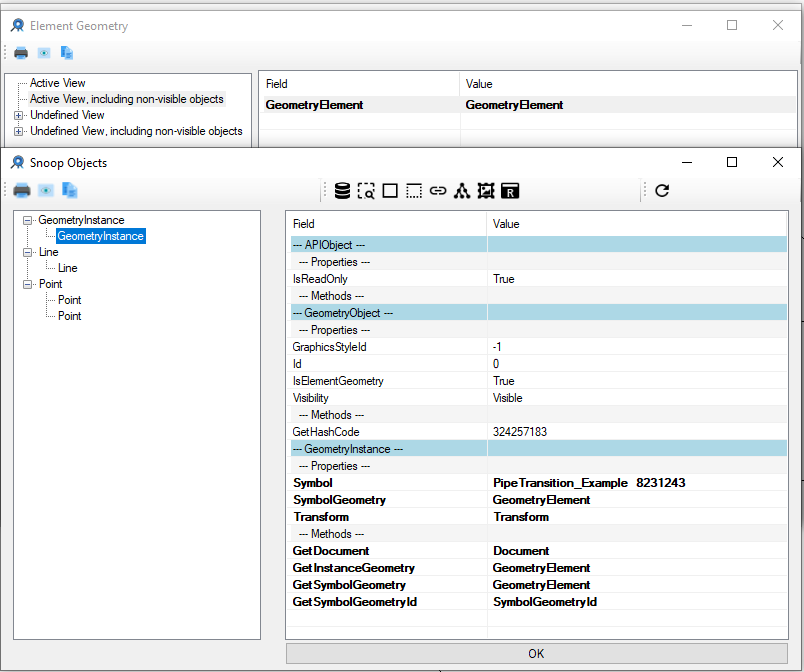This screenshot has height=672, width=804.
Task: Click the Id field row
Action: click(539, 364)
